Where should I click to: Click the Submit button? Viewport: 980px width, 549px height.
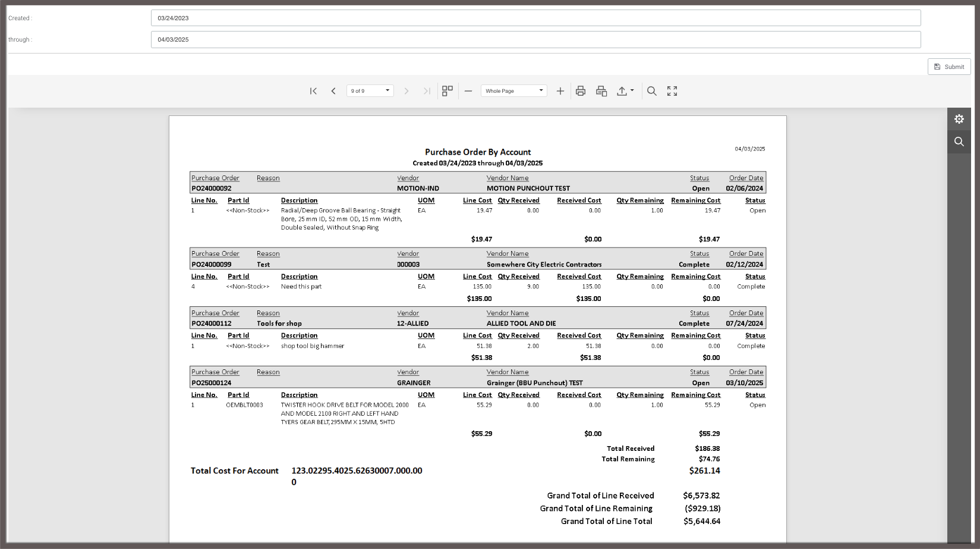[949, 67]
